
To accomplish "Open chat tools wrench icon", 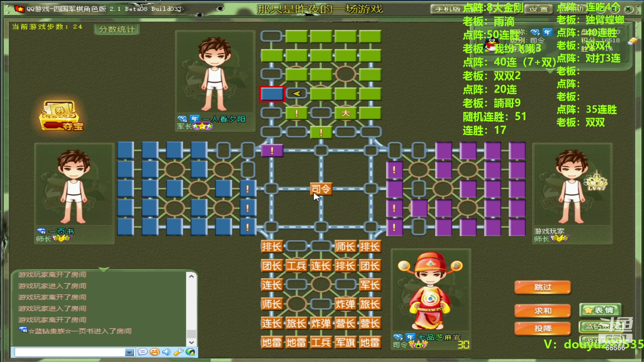I will pos(178,352).
